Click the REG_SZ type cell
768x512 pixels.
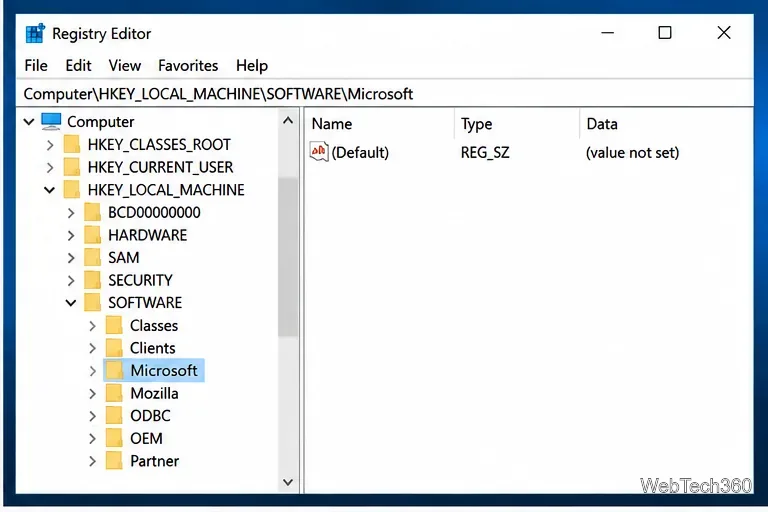(x=485, y=152)
